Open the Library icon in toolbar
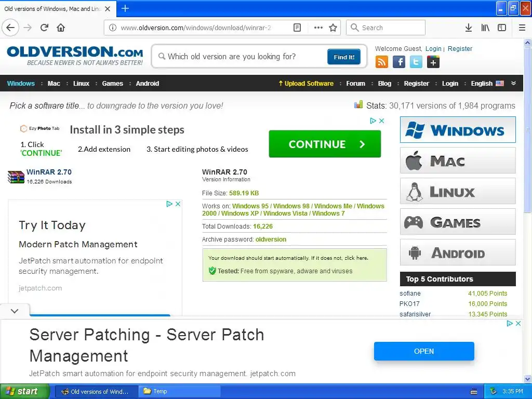 pos(485,28)
